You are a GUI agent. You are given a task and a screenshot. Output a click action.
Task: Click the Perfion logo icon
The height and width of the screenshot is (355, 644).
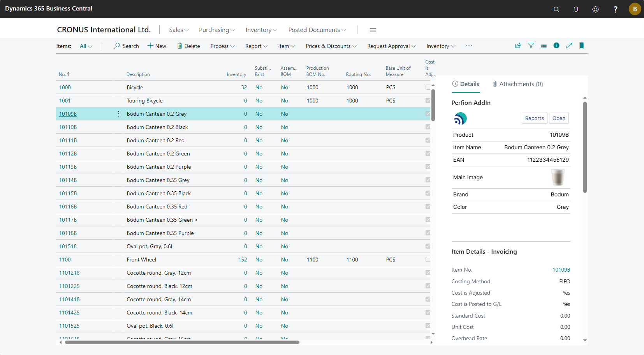tap(460, 118)
